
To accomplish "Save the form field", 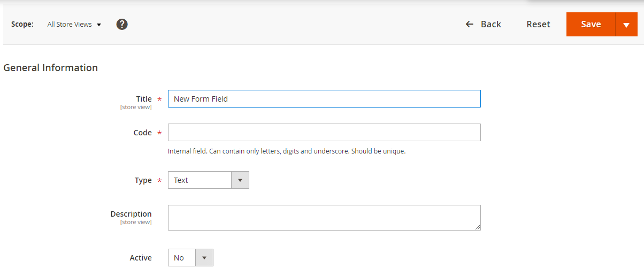I will point(591,25).
